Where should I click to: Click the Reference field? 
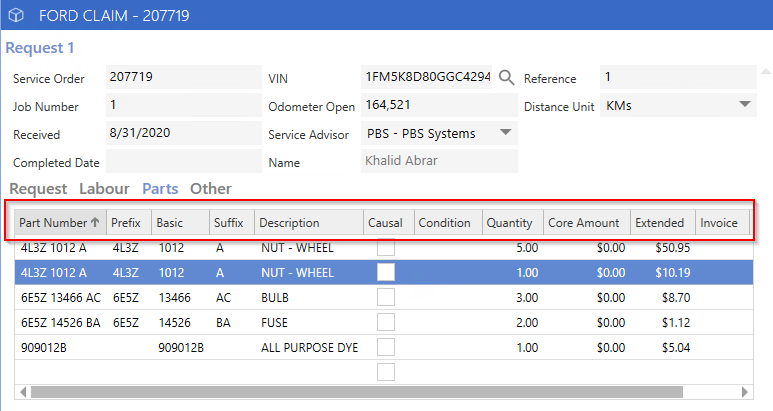[x=678, y=77]
